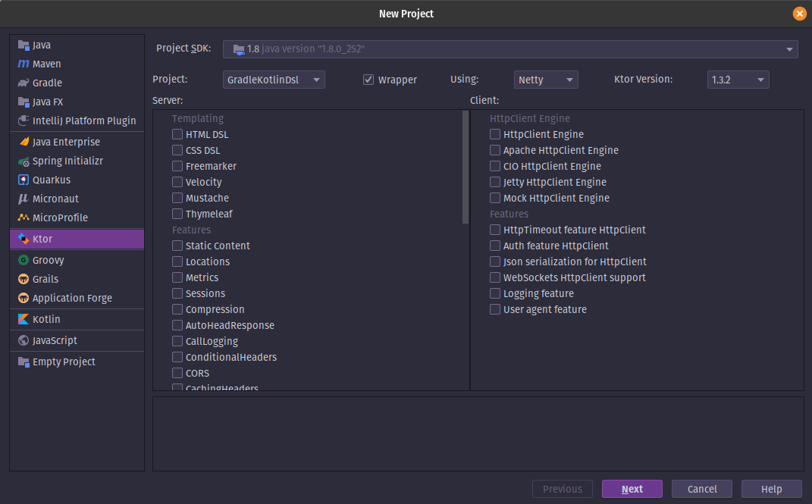Select the Groovy icon in the list
The image size is (812, 504).
click(24, 260)
